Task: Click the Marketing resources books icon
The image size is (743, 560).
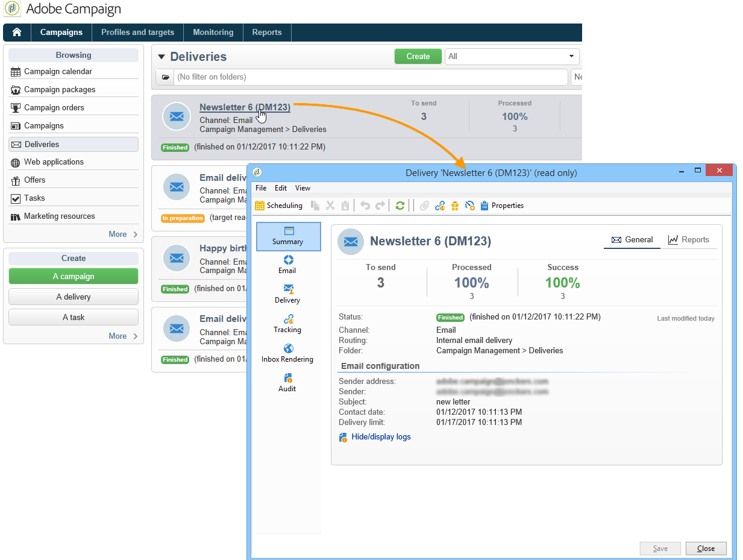Action: [16, 216]
